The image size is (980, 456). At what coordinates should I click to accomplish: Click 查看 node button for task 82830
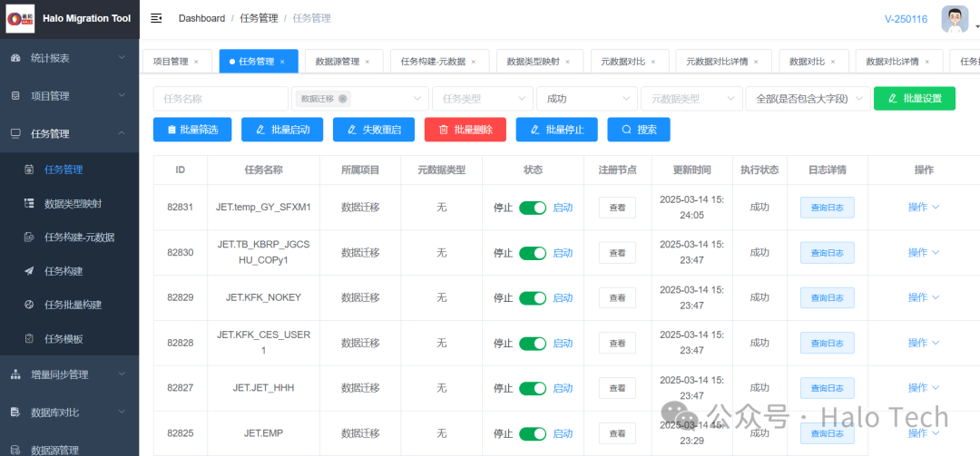click(x=618, y=252)
